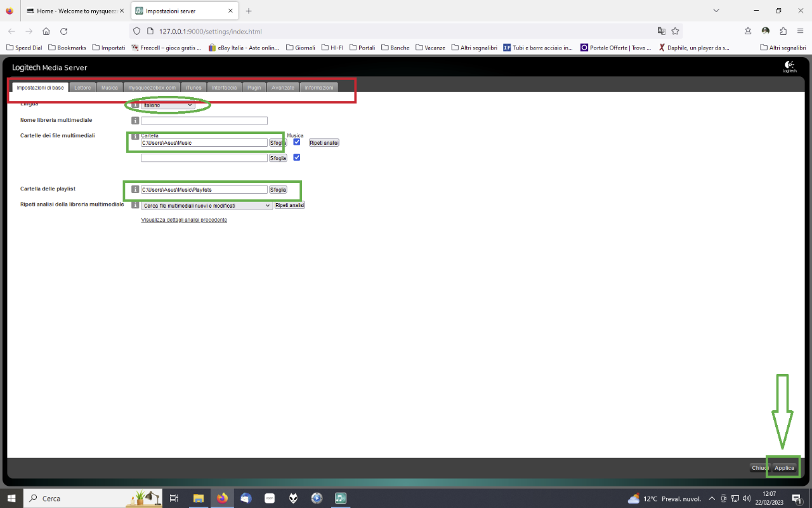
Task: Bookmark this page with the star icon
Action: (x=675, y=31)
